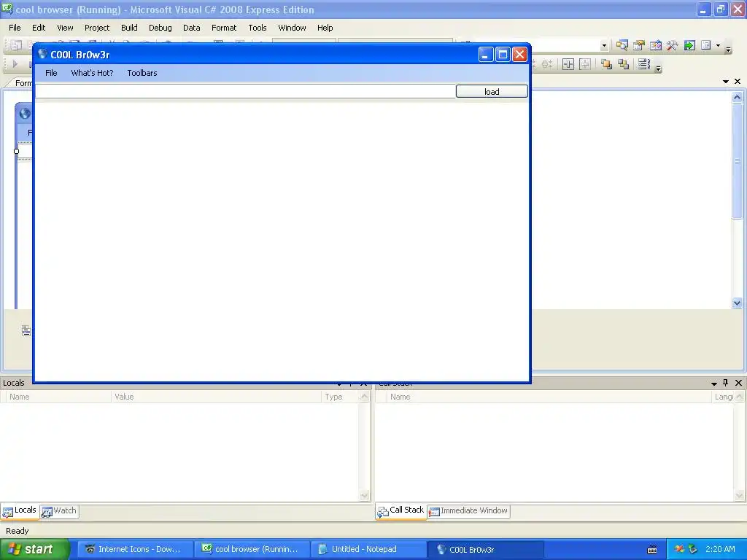Screen dimensions: 747x560
Task: Open the Build menu
Action: [x=129, y=28]
